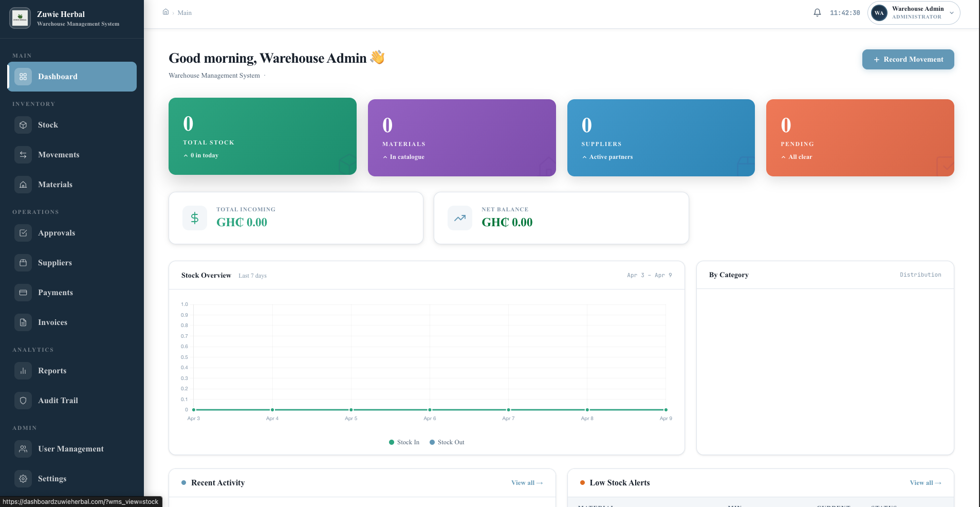Viewport: 980px width, 507px height.
Task: Toggle the Stock In legend series
Action: [404, 442]
